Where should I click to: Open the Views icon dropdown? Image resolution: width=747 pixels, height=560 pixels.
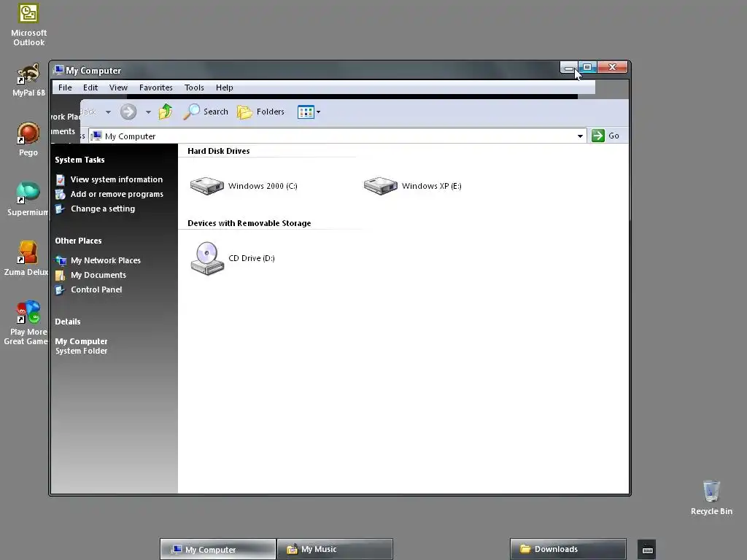click(309, 112)
